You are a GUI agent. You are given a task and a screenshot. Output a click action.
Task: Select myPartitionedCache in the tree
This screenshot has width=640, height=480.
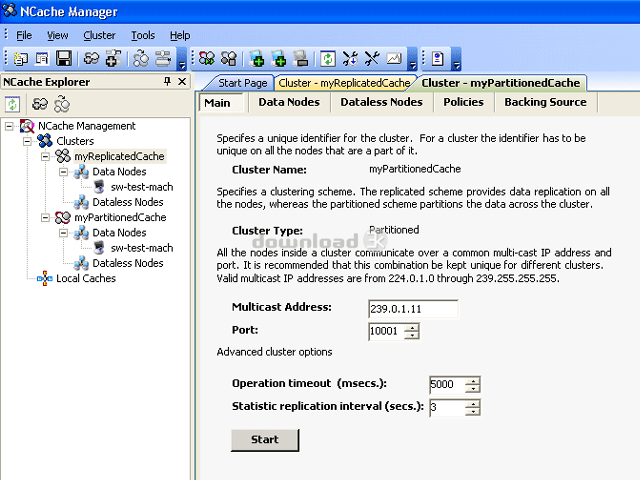point(120,218)
